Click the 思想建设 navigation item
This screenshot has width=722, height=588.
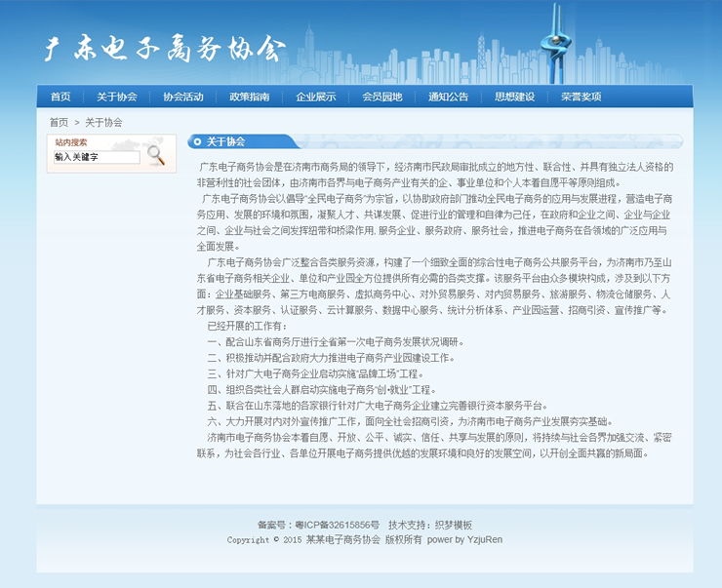coord(514,97)
